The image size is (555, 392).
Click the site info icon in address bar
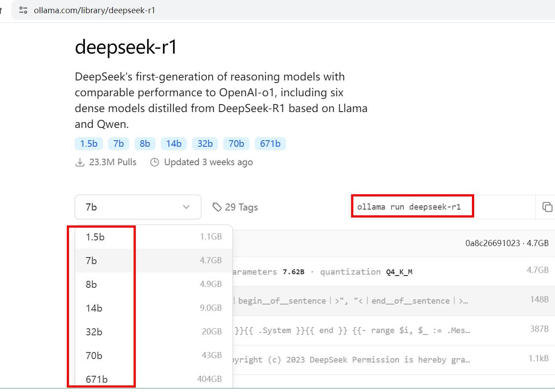point(23,10)
